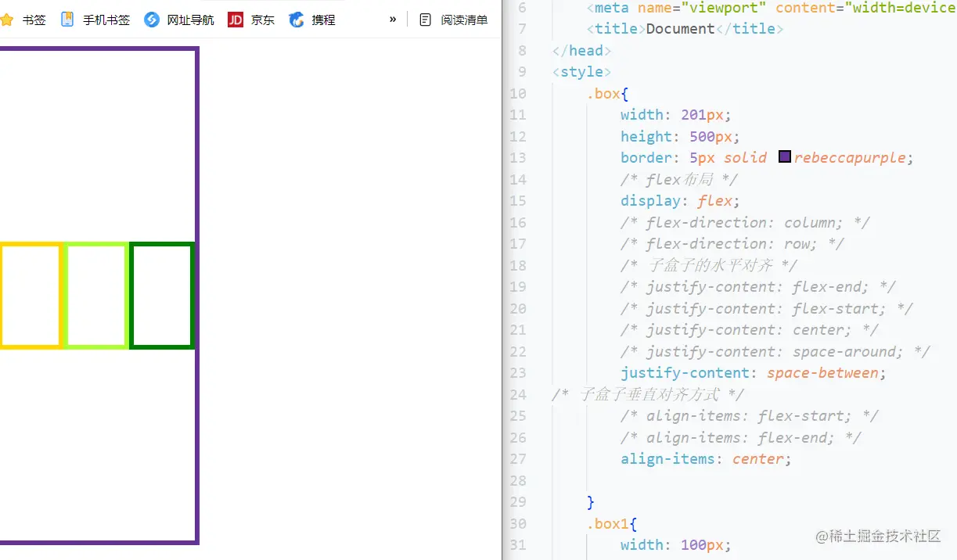Click the "子盒子垂直对齐方式" comment
The width and height of the screenshot is (957, 560).
648,394
